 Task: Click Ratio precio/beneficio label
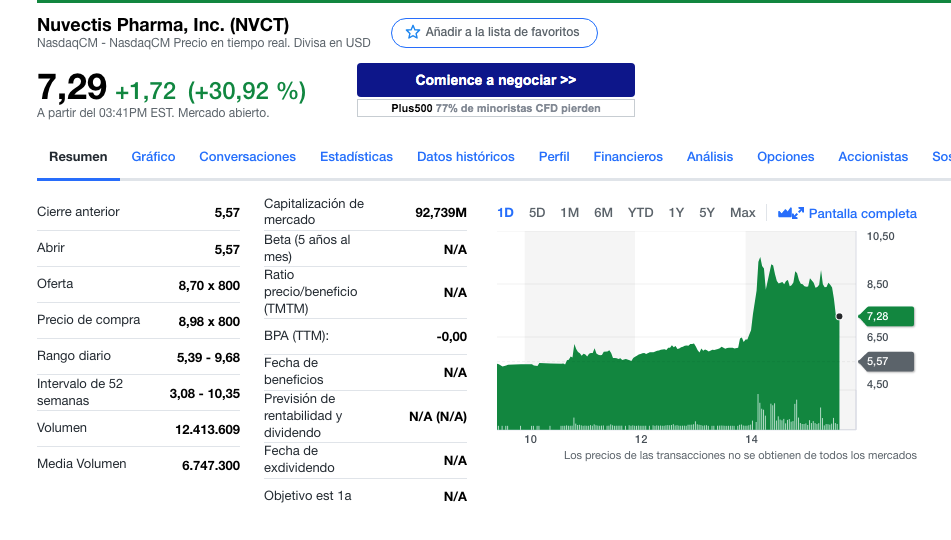coord(311,292)
